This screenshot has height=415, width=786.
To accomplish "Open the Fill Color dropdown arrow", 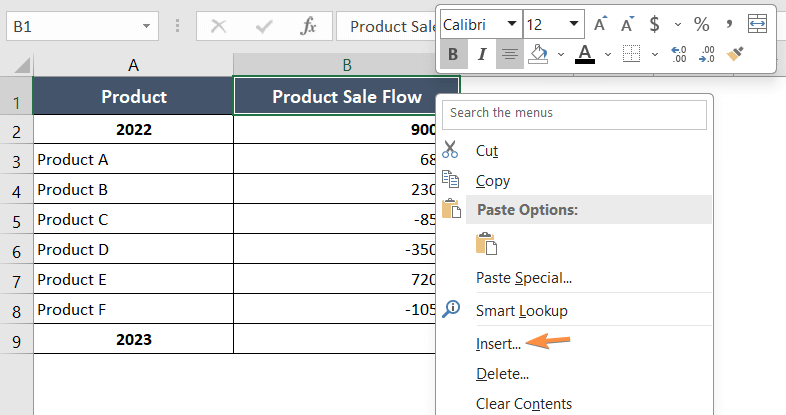I will (x=561, y=54).
